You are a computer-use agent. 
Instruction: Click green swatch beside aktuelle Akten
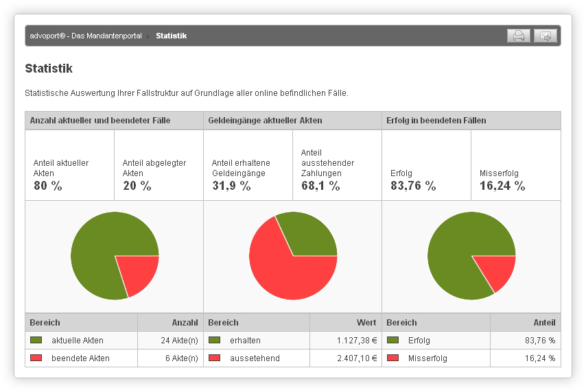coord(36,340)
